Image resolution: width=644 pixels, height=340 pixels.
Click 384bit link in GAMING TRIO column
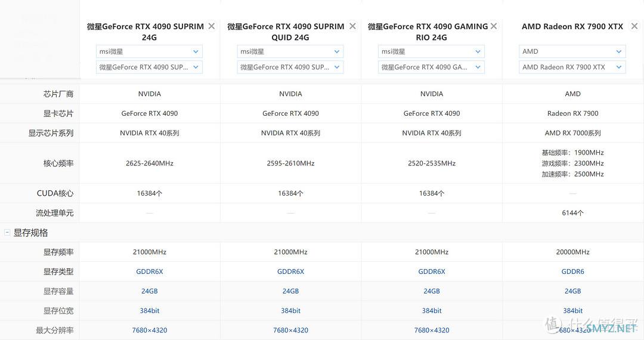pos(432,311)
